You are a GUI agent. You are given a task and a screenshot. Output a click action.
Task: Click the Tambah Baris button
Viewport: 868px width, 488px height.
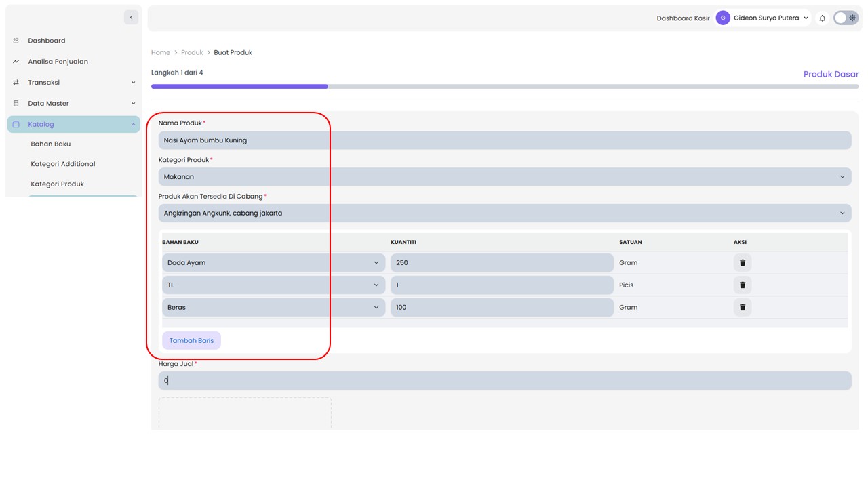pyautogui.click(x=191, y=341)
